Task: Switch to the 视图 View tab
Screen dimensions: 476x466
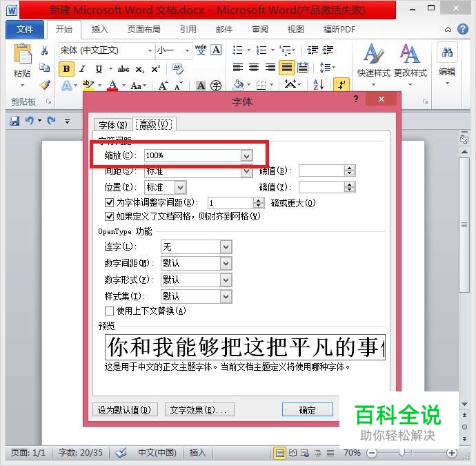Action: (x=296, y=30)
